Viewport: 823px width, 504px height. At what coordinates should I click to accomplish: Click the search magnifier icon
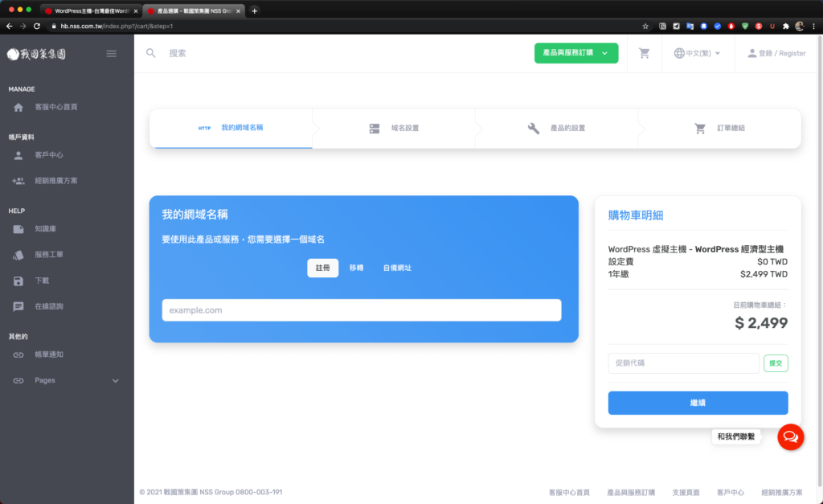point(150,53)
